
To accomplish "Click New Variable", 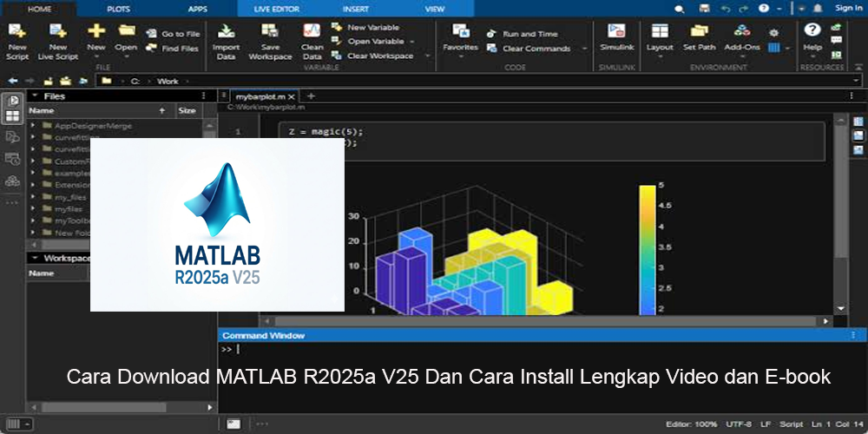I will pos(365,27).
